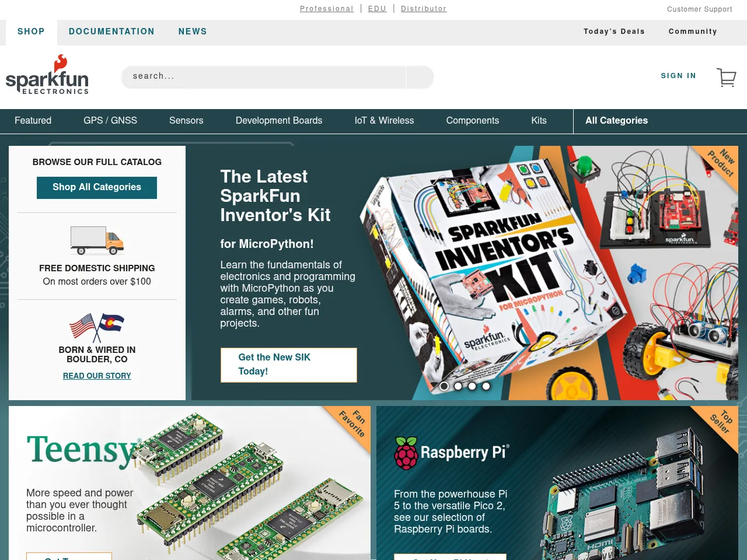The width and height of the screenshot is (747, 560).
Task: Open the All Categories menu
Action: coord(616,121)
